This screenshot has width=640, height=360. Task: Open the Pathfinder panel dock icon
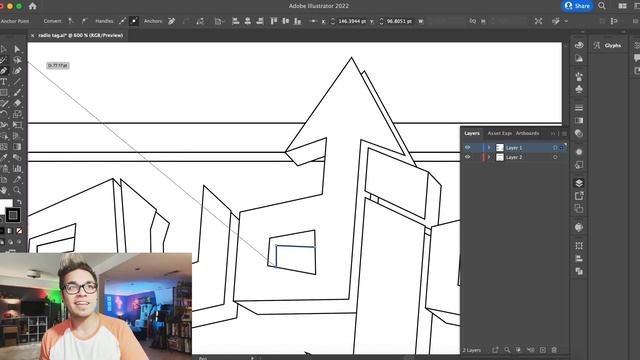[x=579, y=271]
